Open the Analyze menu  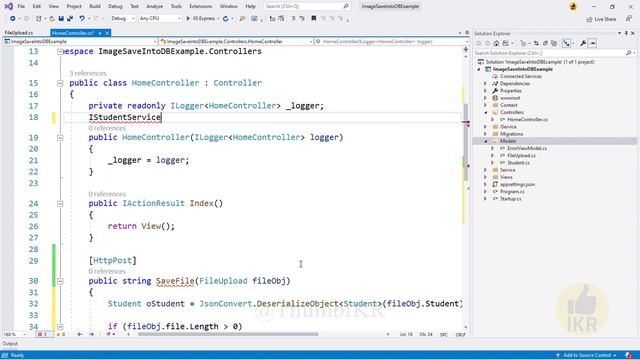pos(154,7)
